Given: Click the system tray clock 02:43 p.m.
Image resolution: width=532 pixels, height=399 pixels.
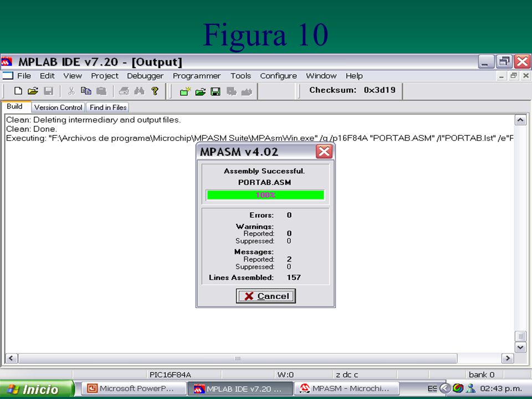Looking at the screenshot, I should tap(501, 388).
